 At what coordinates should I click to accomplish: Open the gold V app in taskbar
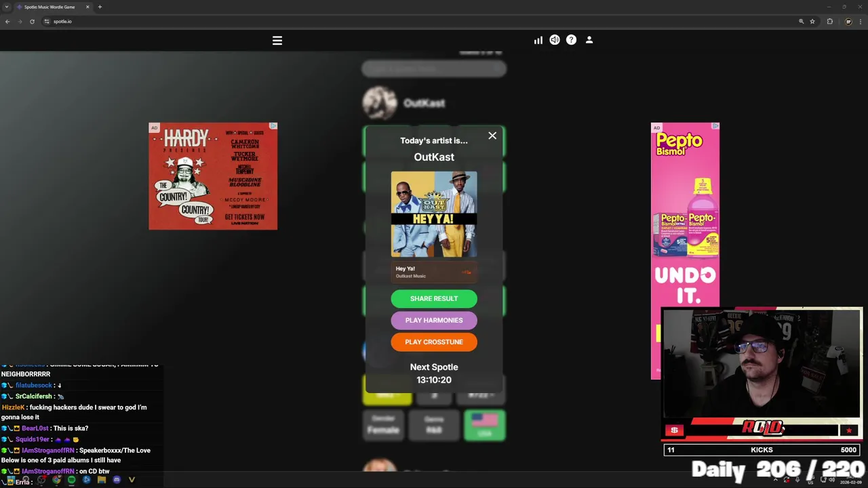click(132, 480)
